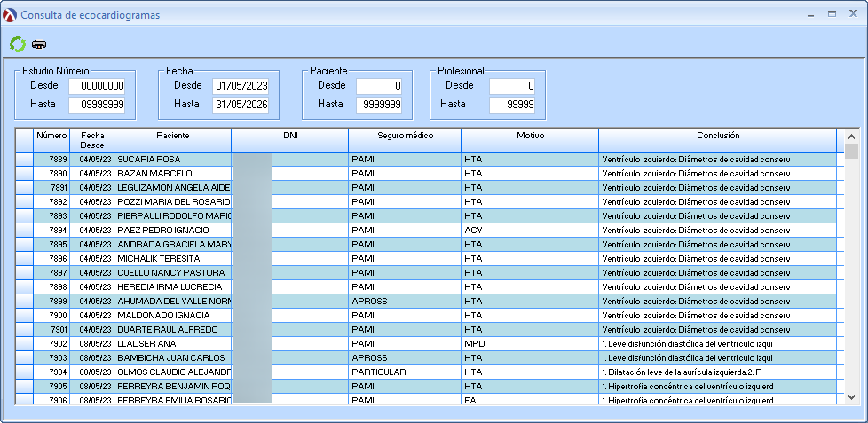
Task: Select patient DUARTE RAUL ALFREDO
Action: [x=166, y=330]
